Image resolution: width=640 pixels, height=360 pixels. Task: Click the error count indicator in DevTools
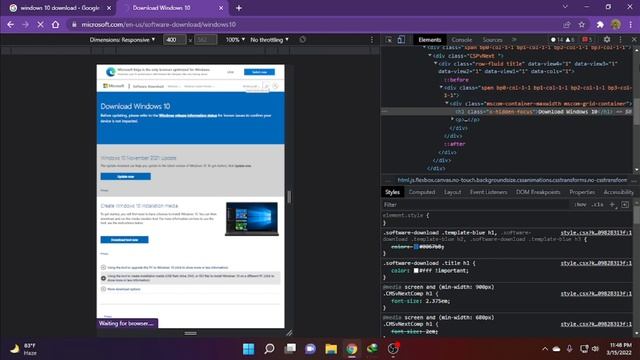556,40
